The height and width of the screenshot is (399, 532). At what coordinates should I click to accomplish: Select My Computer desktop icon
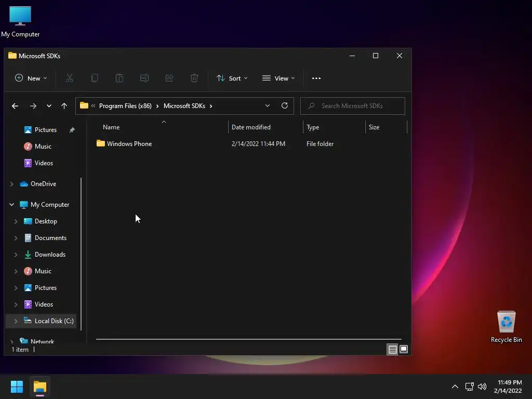pos(20,22)
